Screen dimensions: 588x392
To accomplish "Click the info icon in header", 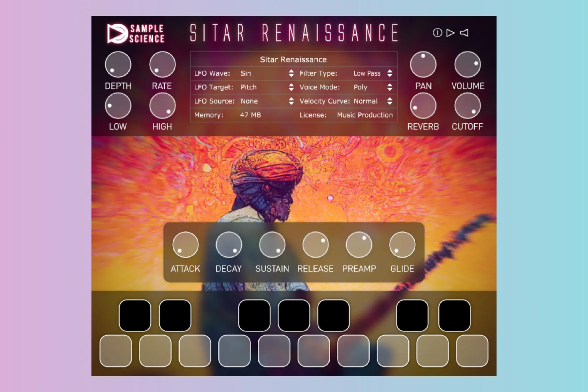I will [437, 33].
